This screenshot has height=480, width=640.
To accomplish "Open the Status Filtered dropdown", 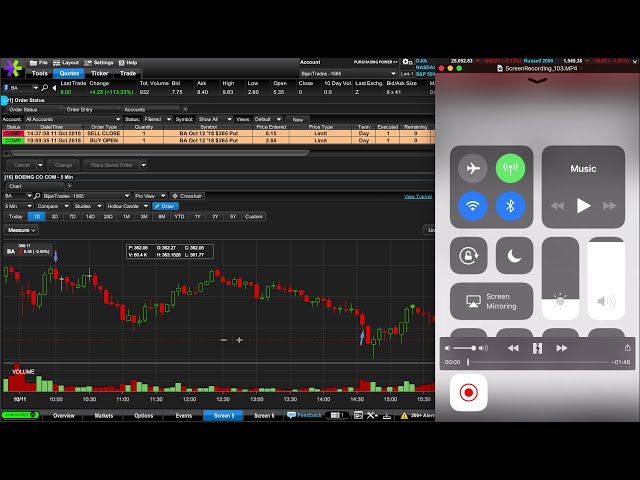I will point(158,119).
